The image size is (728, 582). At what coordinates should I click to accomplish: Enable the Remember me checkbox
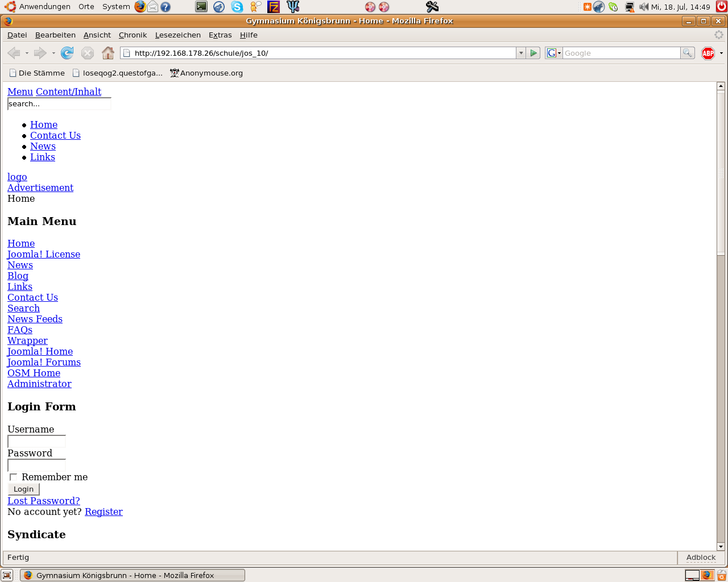pos(13,477)
